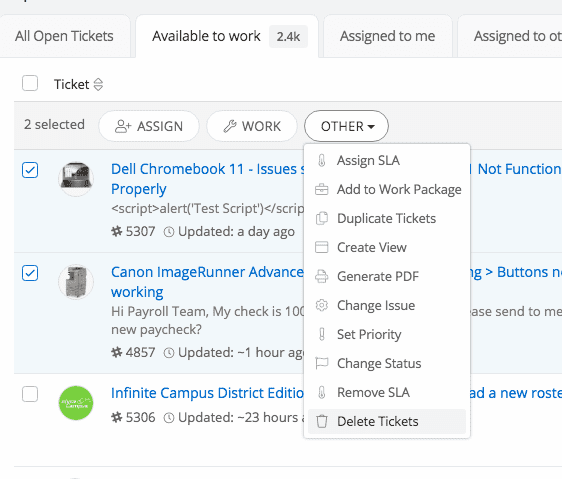Click the ticket number 5306
This screenshot has height=479, width=562.
(140, 418)
